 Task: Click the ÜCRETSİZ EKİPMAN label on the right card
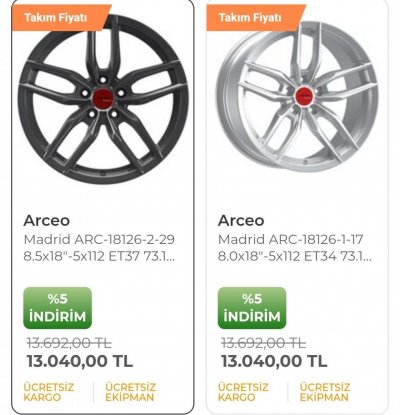click(325, 392)
